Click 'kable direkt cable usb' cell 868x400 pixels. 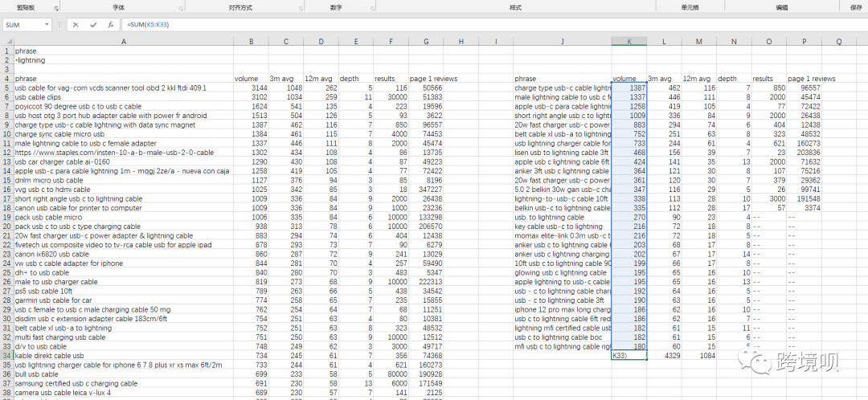click(x=124, y=356)
